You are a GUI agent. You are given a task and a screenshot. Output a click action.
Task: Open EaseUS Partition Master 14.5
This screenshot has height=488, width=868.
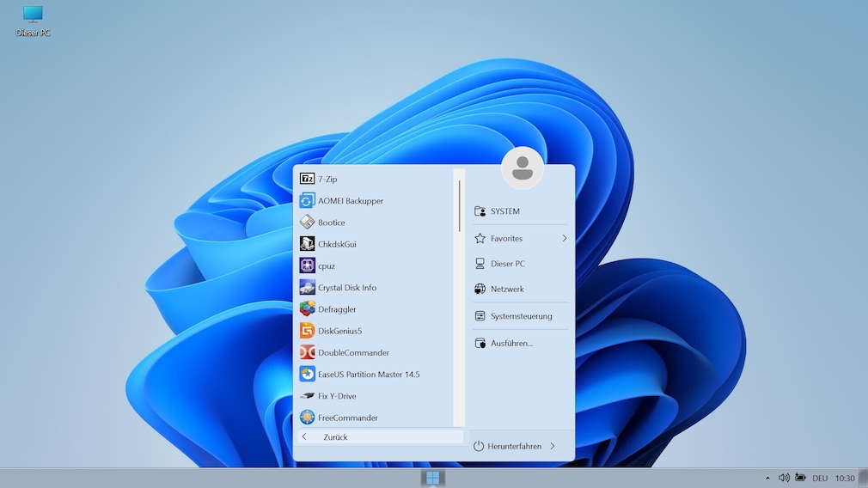(x=308, y=375)
